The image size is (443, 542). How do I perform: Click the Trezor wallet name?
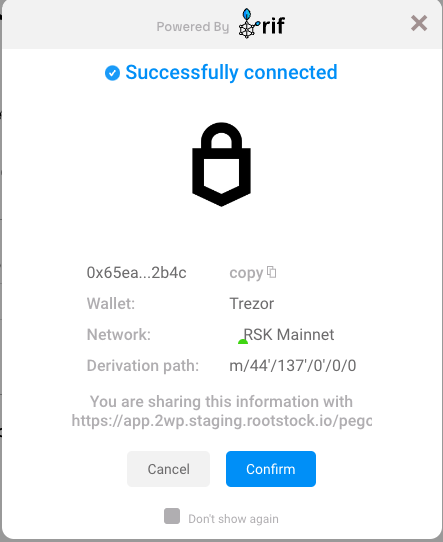[252, 304]
